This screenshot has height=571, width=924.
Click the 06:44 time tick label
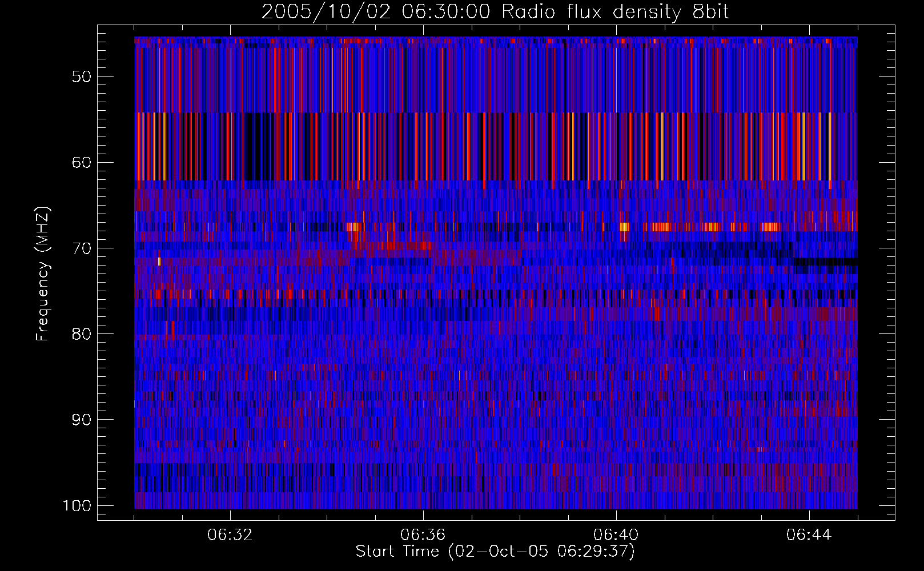pos(809,535)
